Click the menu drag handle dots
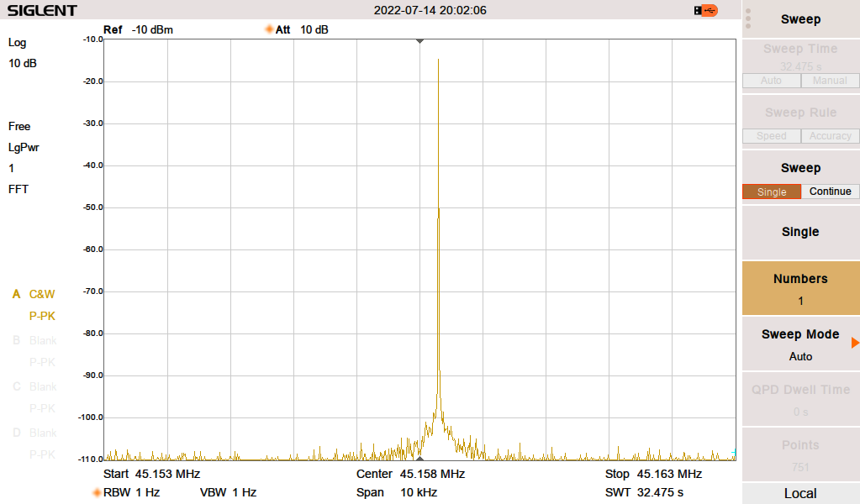 pos(748,18)
